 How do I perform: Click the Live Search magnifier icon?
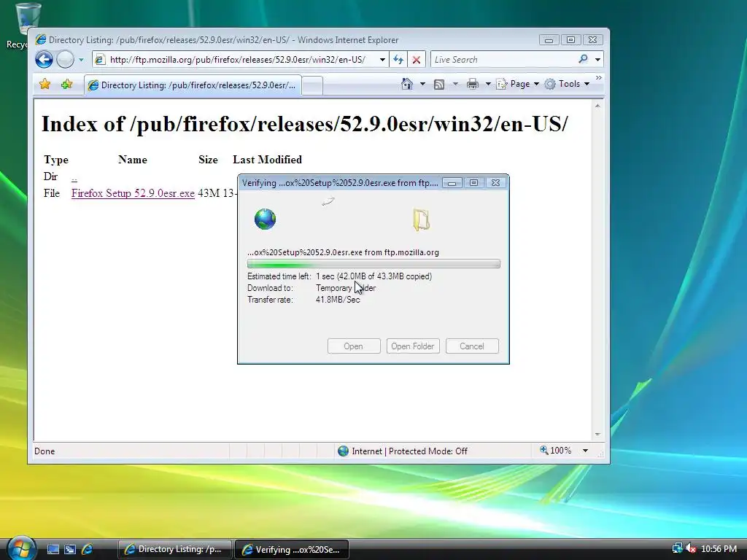click(583, 59)
